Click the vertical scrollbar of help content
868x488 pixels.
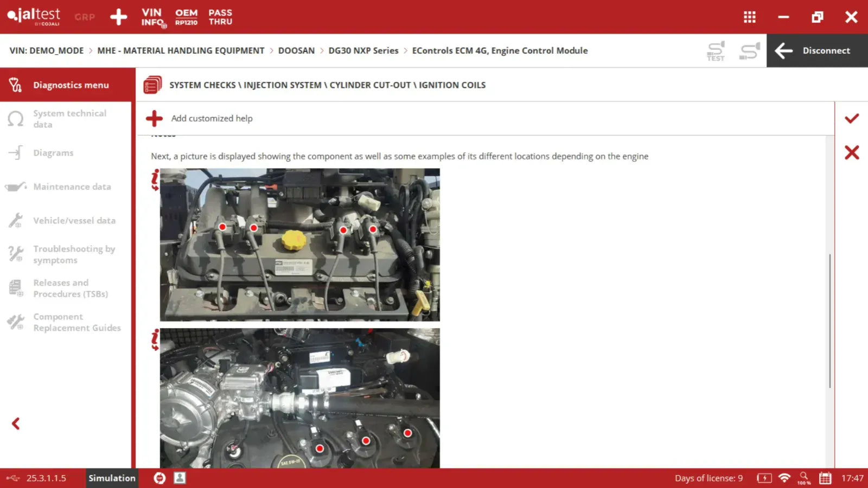click(829, 320)
